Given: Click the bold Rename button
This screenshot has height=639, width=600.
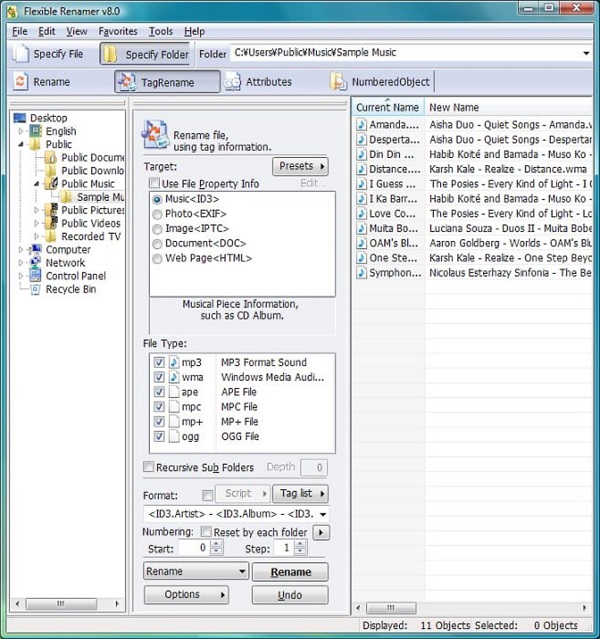Looking at the screenshot, I should click(x=289, y=572).
